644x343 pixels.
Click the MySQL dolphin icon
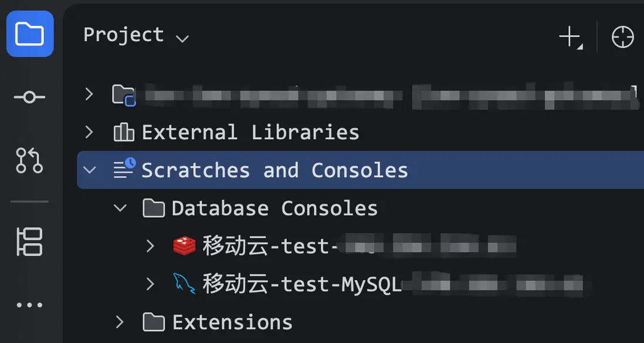pos(184,284)
